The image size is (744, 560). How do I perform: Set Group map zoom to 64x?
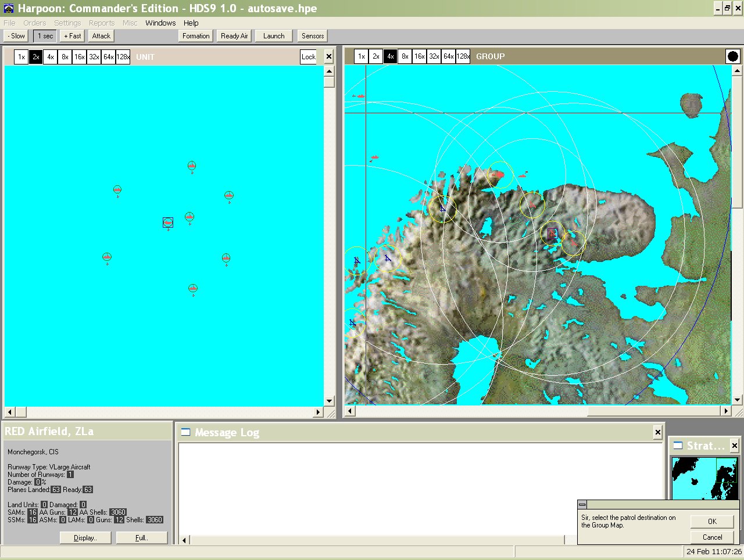[448, 56]
